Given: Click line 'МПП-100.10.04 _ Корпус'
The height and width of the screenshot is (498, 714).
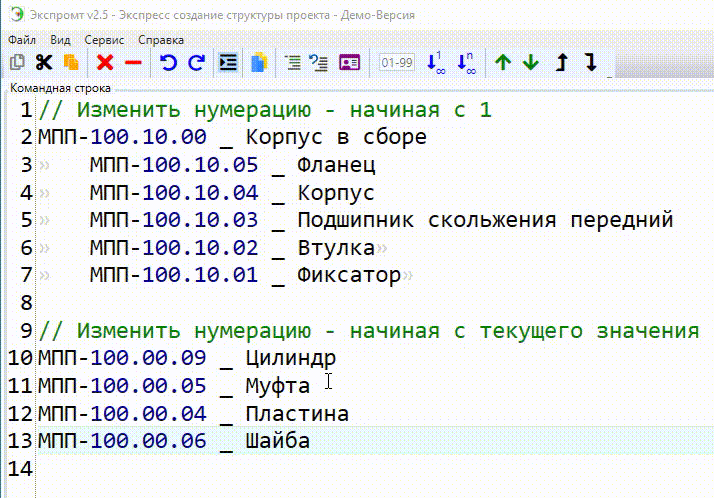Looking at the screenshot, I should click(232, 193).
